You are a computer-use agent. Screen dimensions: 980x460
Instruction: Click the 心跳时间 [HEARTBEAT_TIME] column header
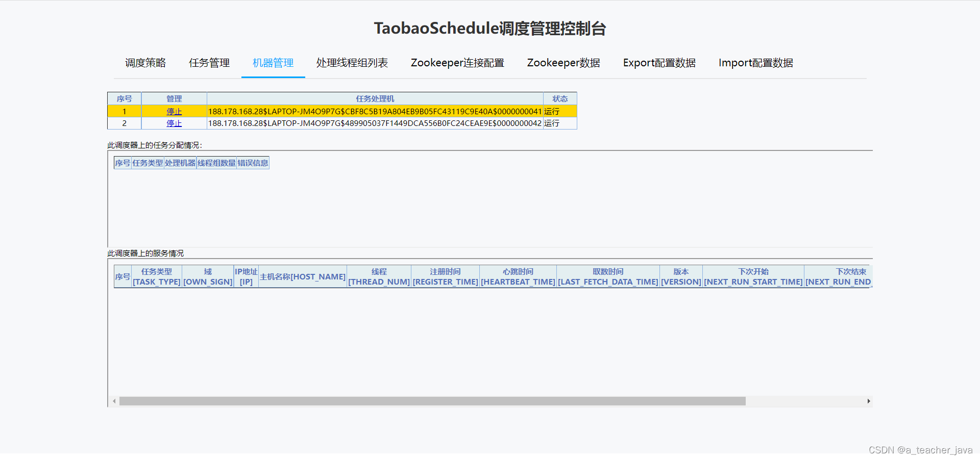point(518,276)
